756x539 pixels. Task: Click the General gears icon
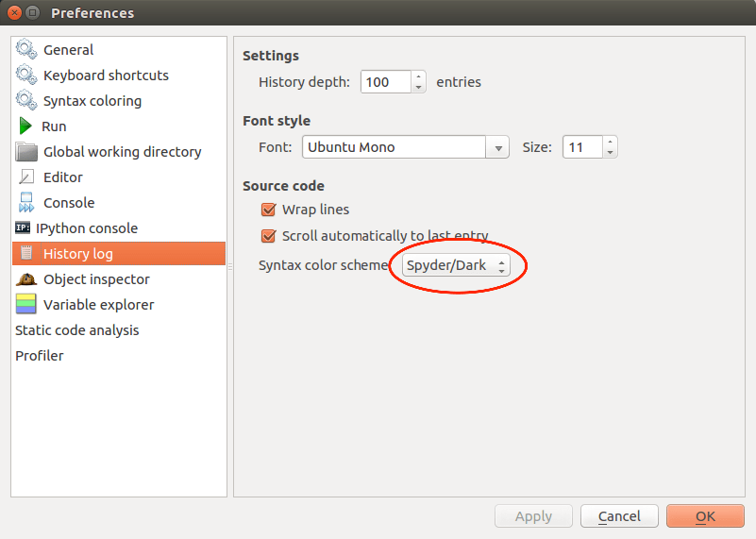tap(26, 50)
